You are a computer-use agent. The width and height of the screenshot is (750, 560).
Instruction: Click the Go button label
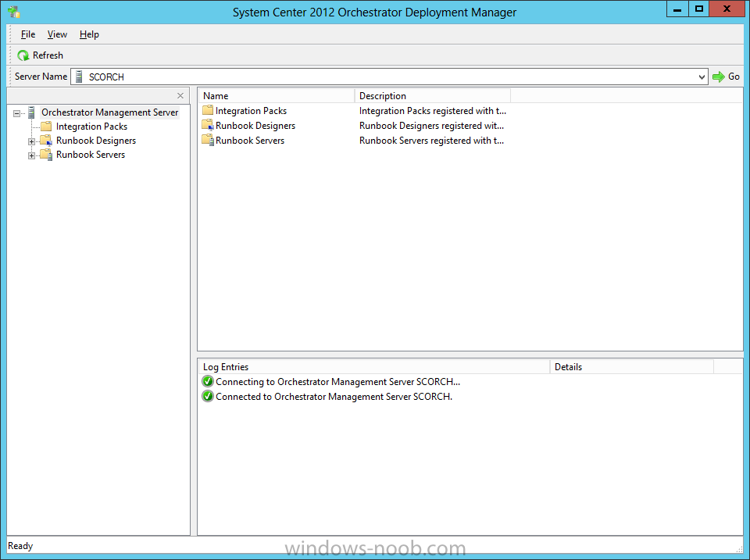point(734,77)
